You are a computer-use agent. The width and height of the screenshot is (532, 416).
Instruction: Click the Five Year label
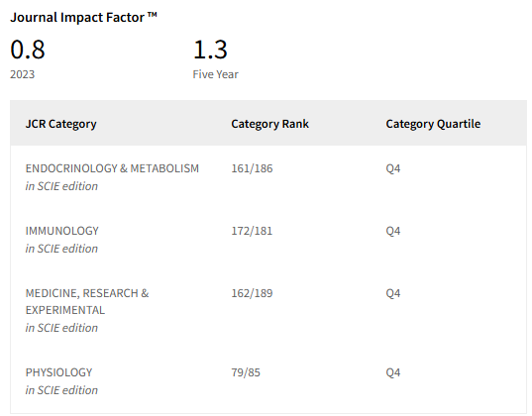215,74
